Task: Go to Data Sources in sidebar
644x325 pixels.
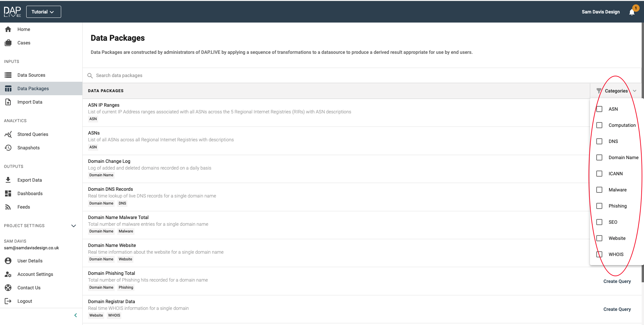Action: pyautogui.click(x=31, y=75)
